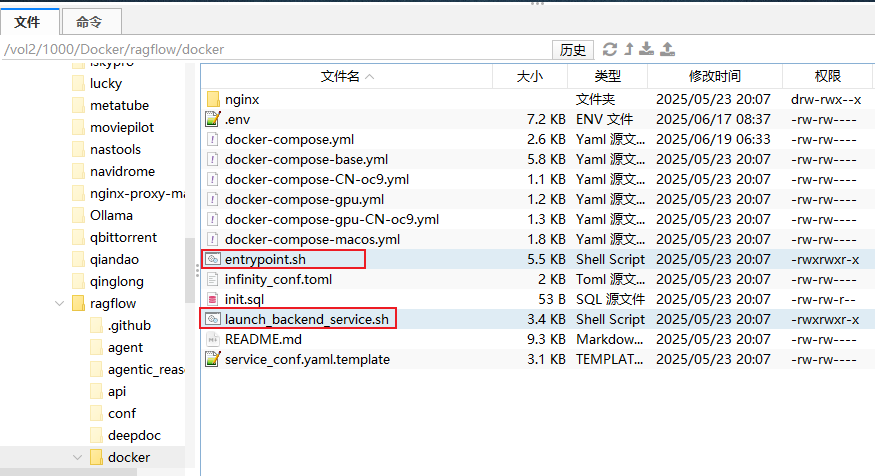The width and height of the screenshot is (875, 476).
Task: Select conf folder in tree
Action: [x=122, y=414]
